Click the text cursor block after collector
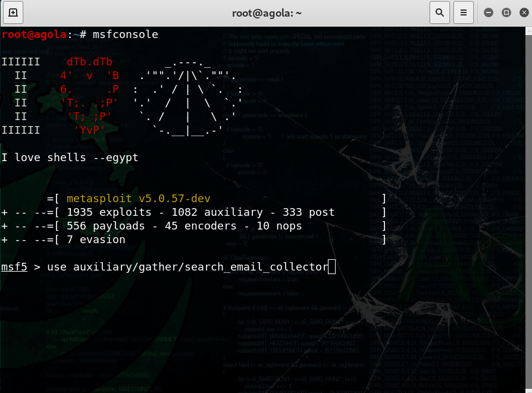This screenshot has width=532, height=393. [x=332, y=267]
